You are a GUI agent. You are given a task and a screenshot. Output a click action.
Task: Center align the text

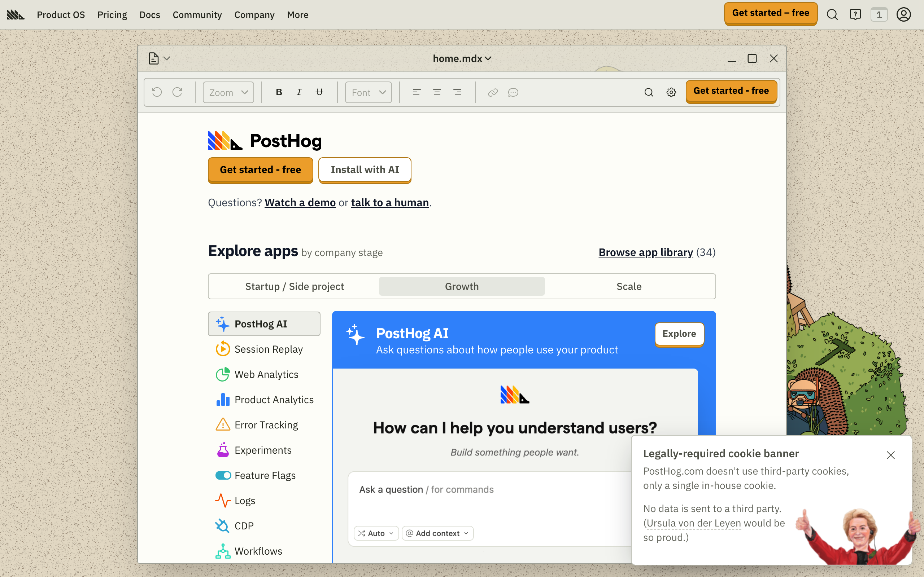tap(437, 92)
